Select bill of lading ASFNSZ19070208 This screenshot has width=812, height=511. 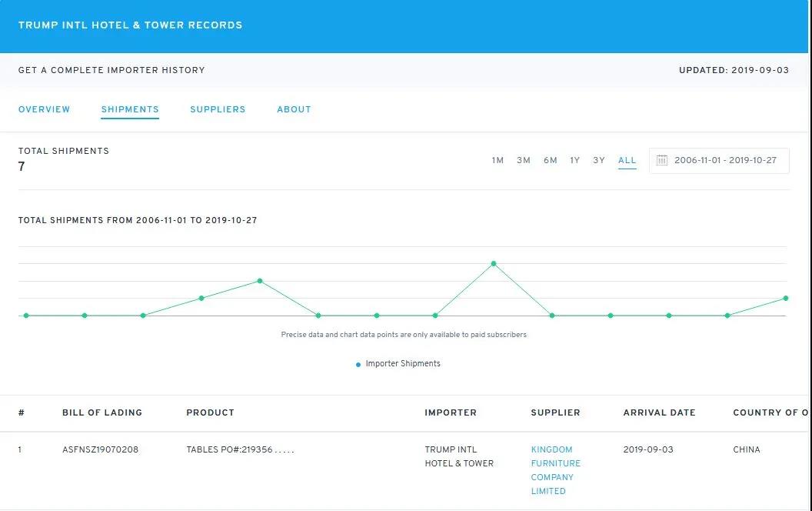tap(101, 449)
